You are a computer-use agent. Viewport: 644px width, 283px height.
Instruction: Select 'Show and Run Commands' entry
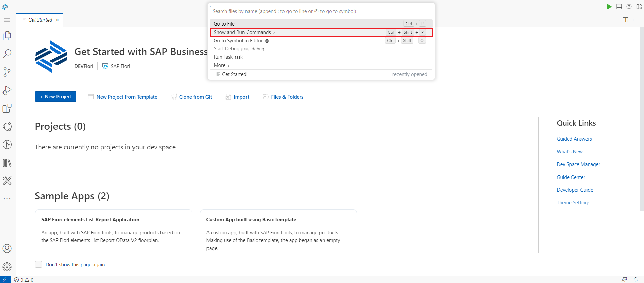click(242, 32)
